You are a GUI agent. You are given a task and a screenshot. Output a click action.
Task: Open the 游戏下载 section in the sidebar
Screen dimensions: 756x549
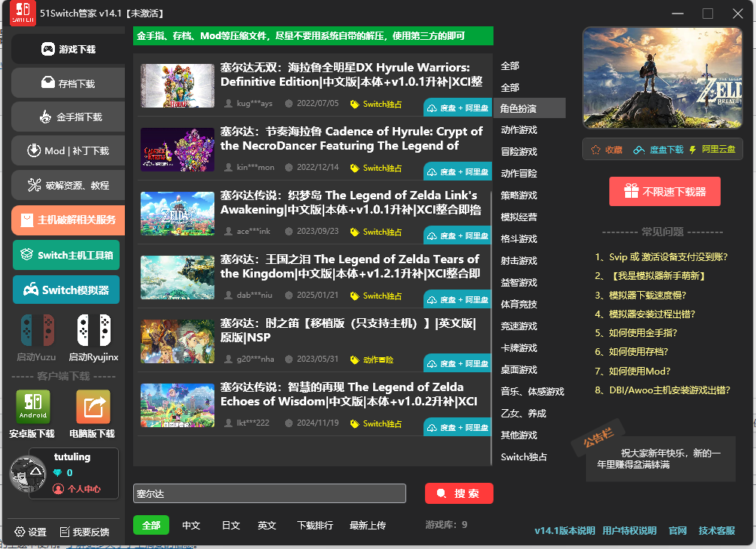[66, 50]
